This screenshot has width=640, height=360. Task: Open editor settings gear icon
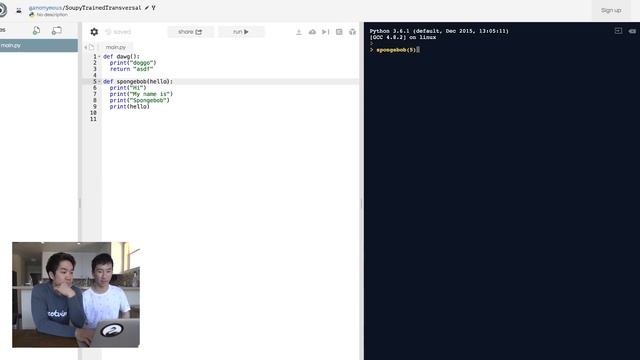pos(94,32)
